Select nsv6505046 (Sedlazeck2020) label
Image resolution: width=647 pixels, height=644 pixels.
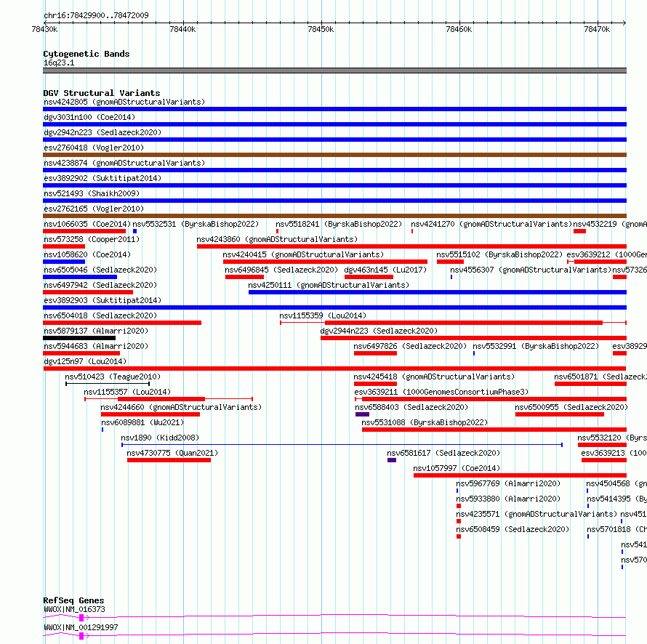(x=100, y=270)
